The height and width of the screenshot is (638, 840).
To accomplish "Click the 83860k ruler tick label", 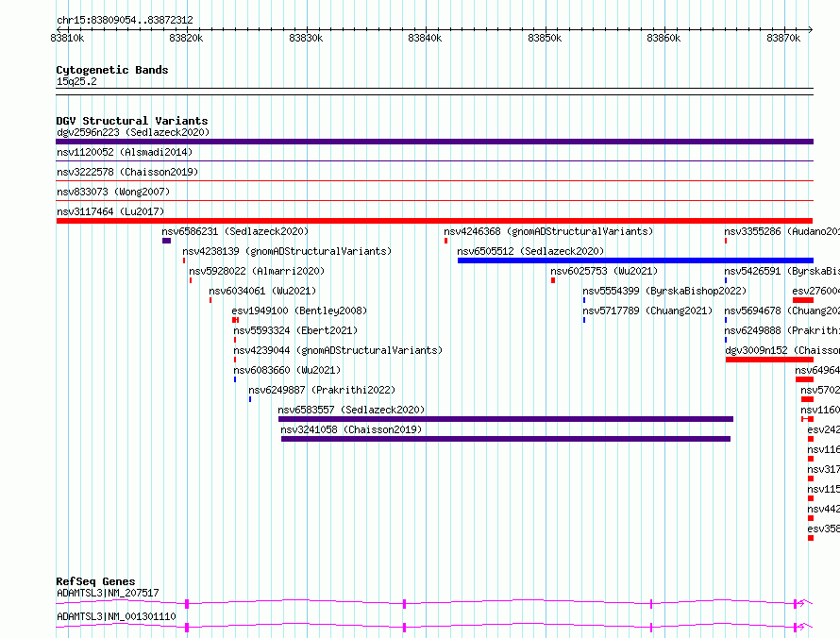I will tap(664, 38).
